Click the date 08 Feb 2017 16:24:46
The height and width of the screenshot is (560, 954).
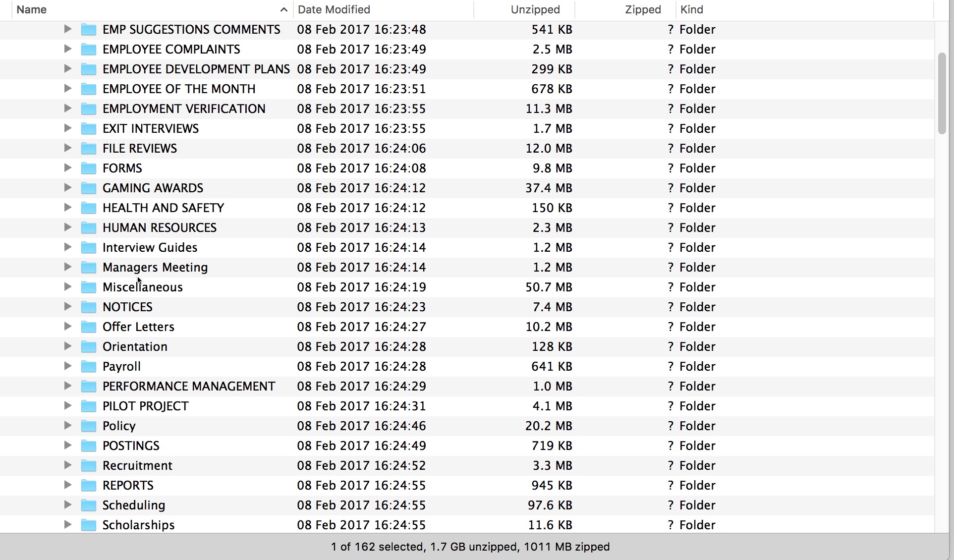point(361,426)
